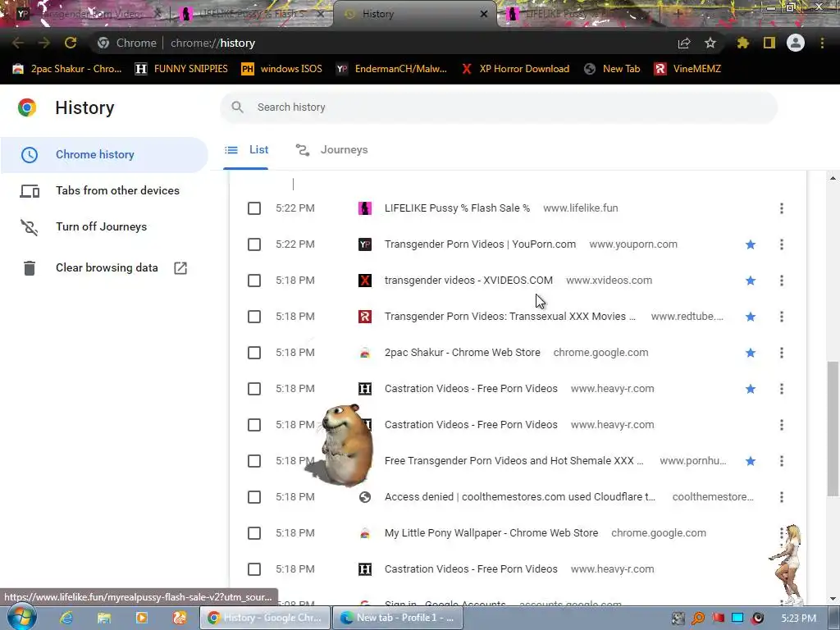Open Clear browsing data

click(104, 268)
